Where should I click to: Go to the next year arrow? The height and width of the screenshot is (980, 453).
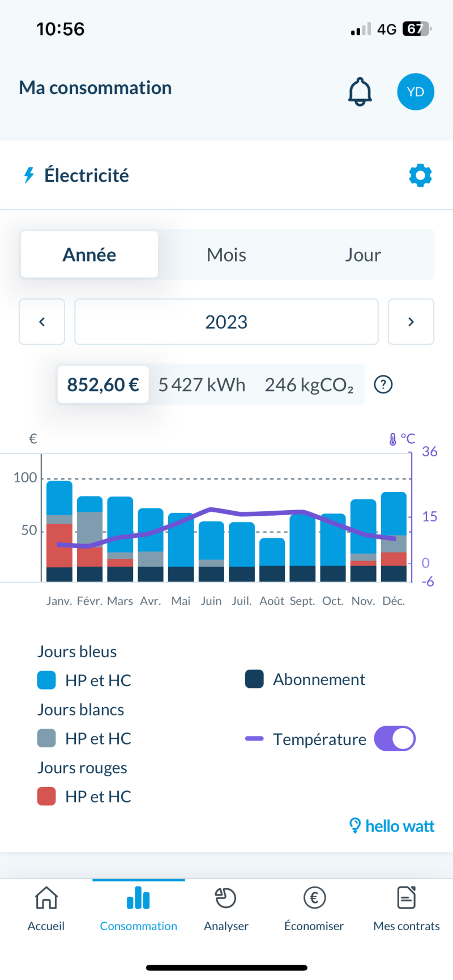pyautogui.click(x=411, y=322)
